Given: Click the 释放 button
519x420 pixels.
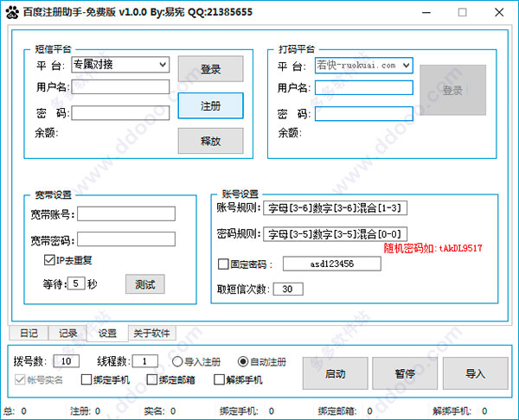Looking at the screenshot, I should (210, 141).
